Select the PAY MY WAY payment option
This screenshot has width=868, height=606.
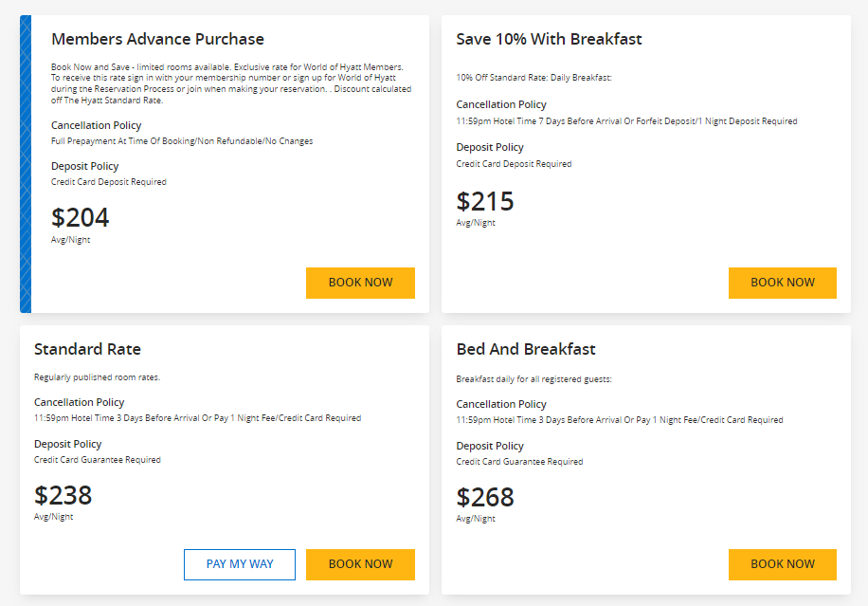[x=240, y=564]
